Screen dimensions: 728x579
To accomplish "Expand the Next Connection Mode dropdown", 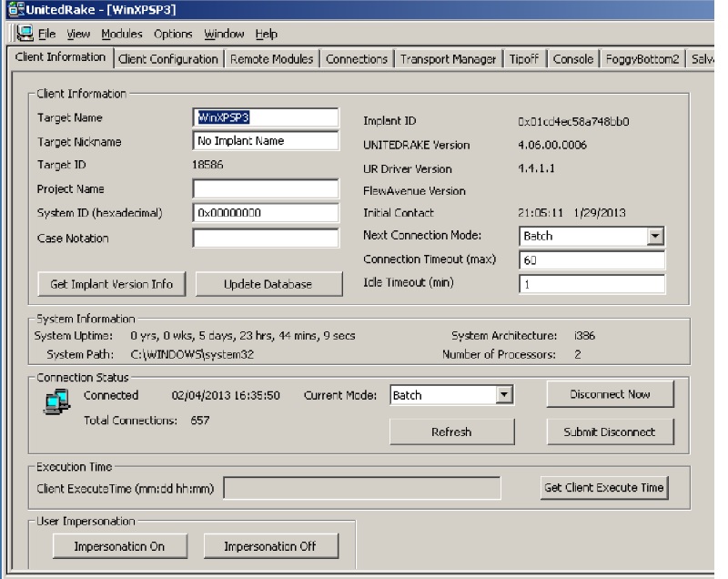I will [x=655, y=236].
